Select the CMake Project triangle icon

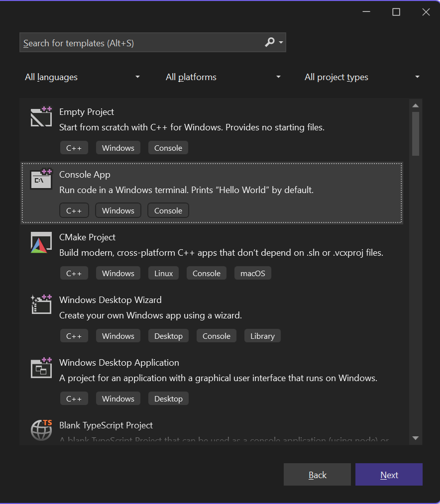click(40, 242)
